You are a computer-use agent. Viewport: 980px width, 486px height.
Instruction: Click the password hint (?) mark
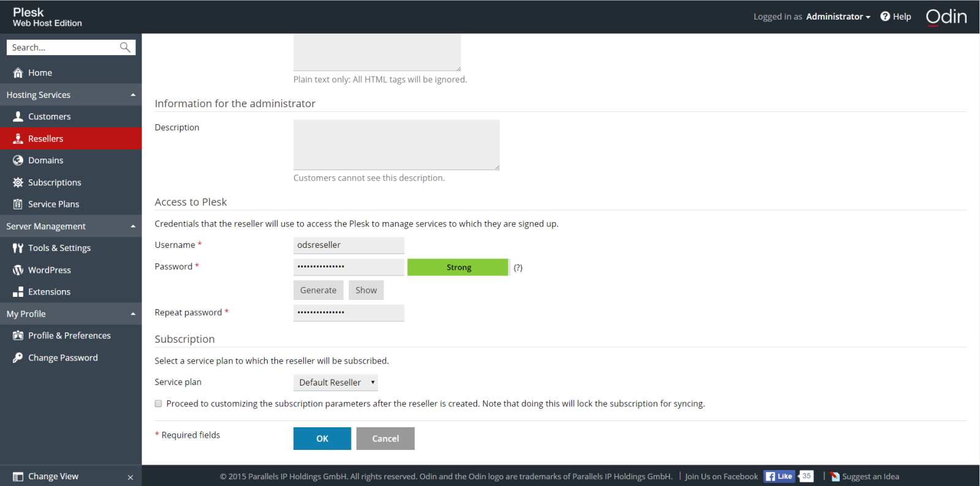(518, 267)
